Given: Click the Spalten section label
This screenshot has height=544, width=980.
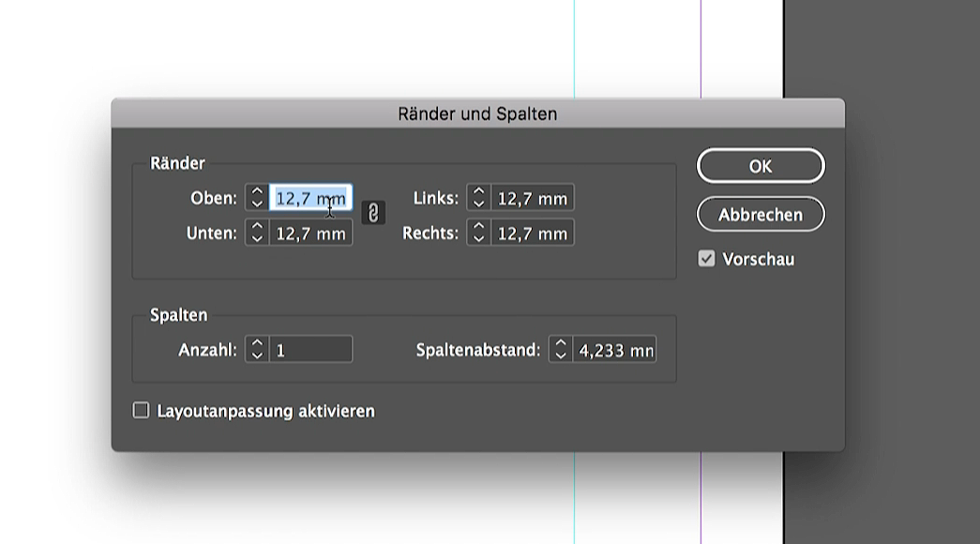Looking at the screenshot, I should pos(179,315).
